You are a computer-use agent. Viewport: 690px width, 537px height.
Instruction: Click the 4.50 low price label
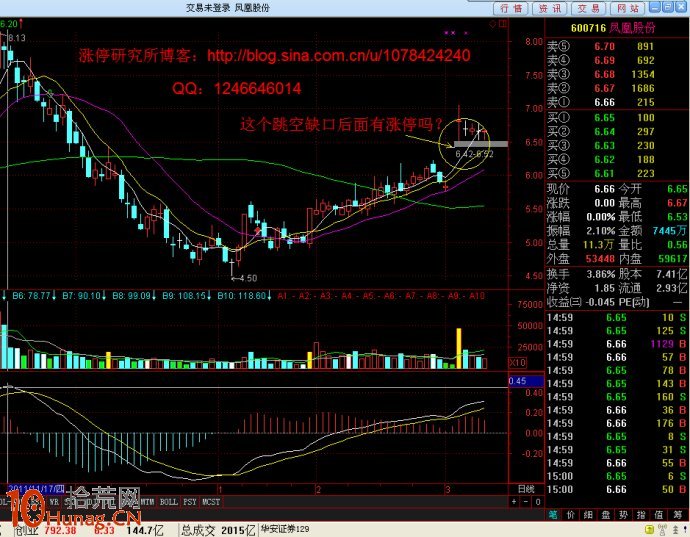pos(249,278)
